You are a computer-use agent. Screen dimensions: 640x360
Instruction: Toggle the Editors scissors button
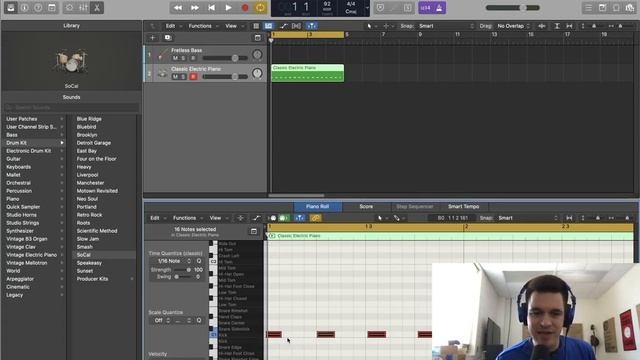[x=97, y=8]
